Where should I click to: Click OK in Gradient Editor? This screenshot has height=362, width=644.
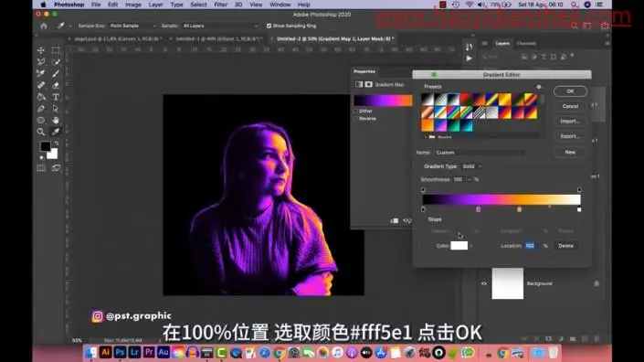coord(570,91)
